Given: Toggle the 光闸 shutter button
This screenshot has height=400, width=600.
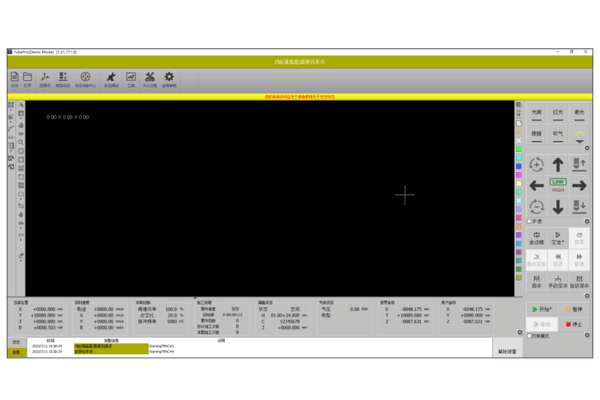Looking at the screenshot, I should (536, 114).
